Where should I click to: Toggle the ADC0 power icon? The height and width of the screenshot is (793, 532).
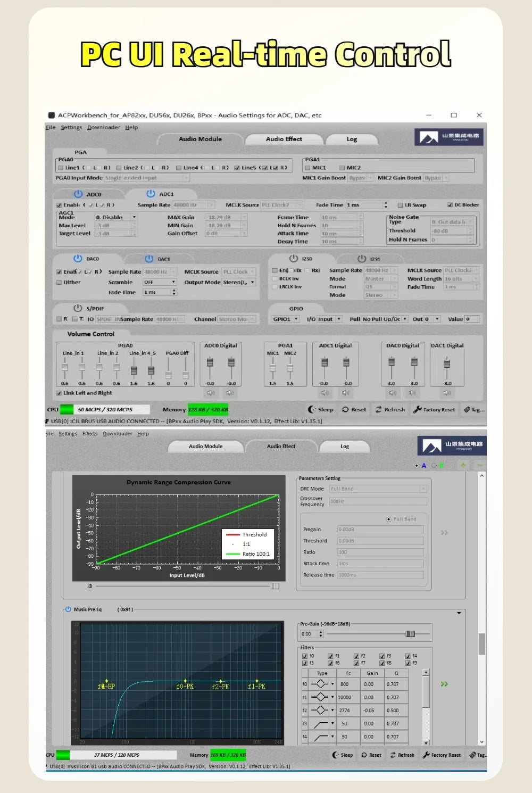78,194
